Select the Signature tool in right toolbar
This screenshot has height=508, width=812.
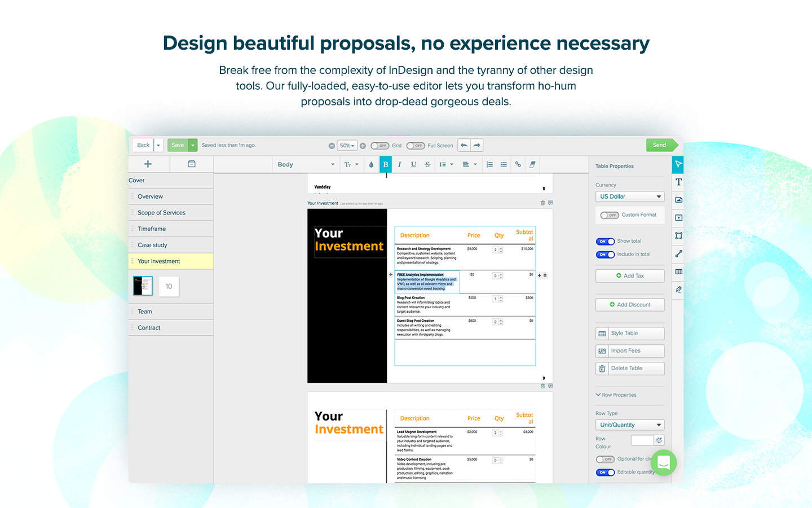pos(678,290)
